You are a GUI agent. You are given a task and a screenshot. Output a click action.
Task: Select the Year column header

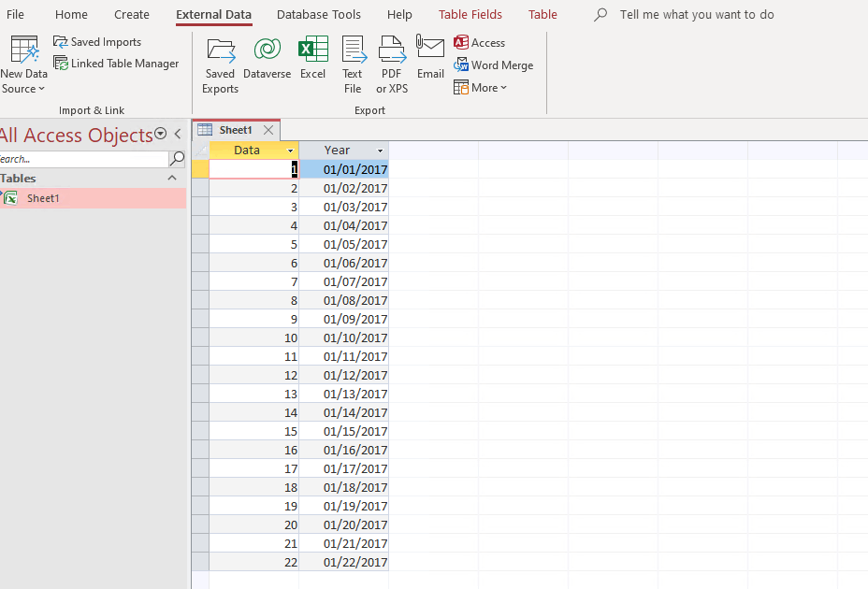click(x=337, y=151)
